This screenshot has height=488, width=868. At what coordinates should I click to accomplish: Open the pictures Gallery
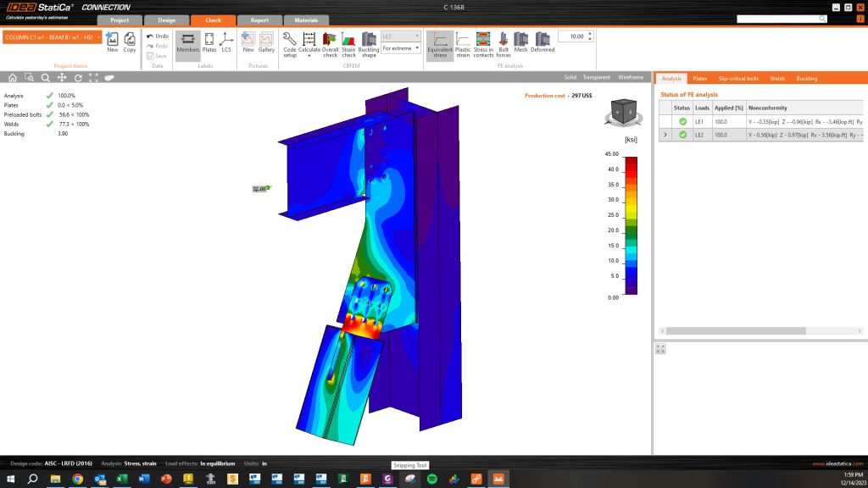pos(266,42)
